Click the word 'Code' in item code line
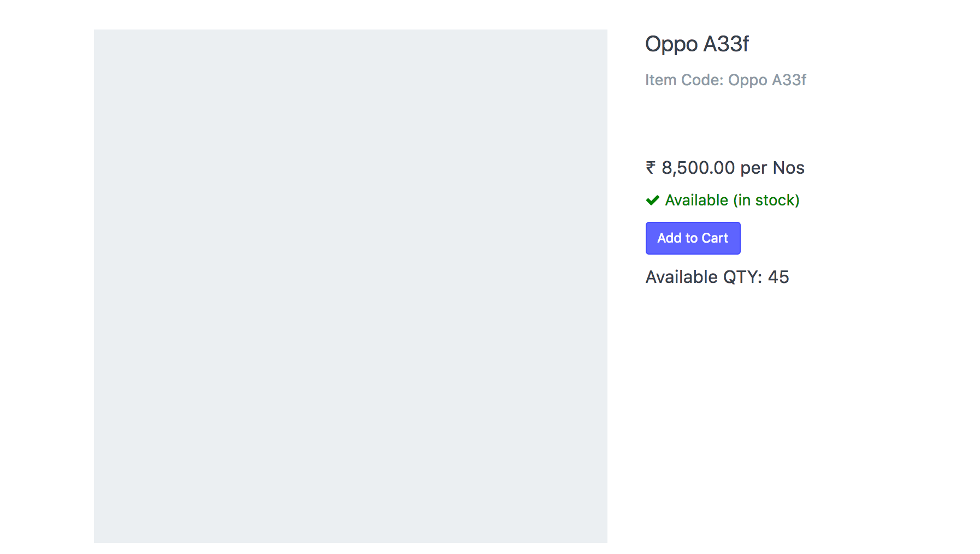 [x=700, y=80]
